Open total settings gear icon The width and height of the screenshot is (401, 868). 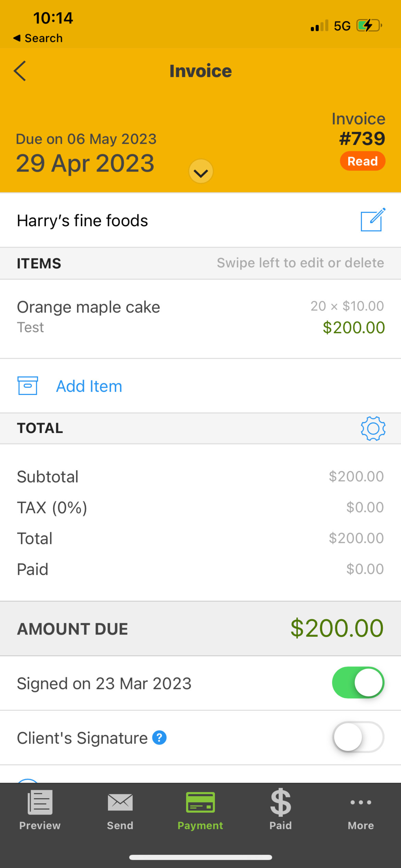(x=373, y=428)
